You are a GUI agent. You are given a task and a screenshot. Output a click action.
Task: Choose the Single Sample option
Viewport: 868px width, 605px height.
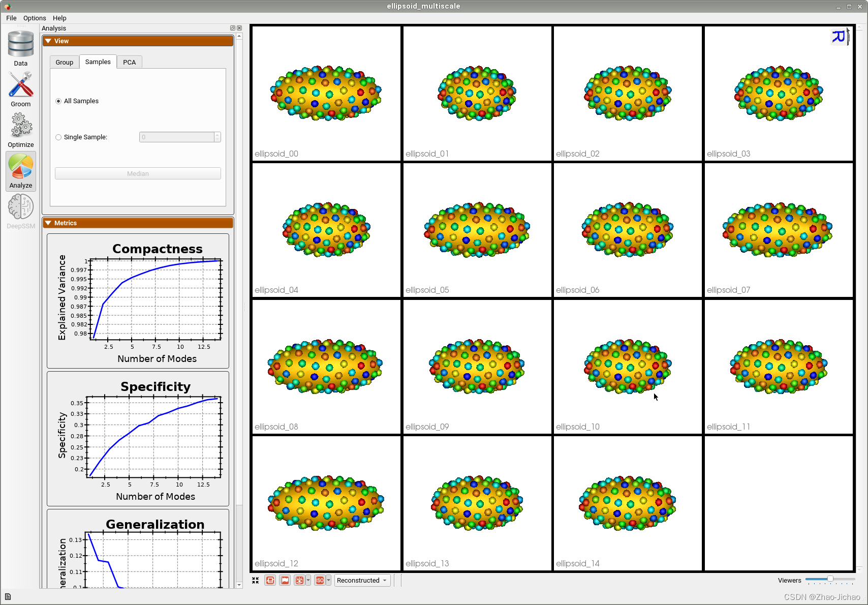pyautogui.click(x=58, y=137)
